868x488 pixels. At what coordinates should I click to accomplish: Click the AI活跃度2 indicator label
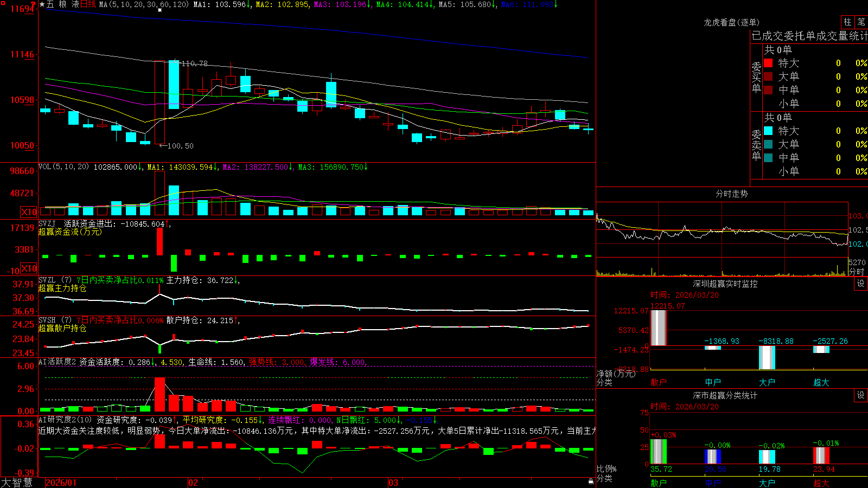click(57, 362)
